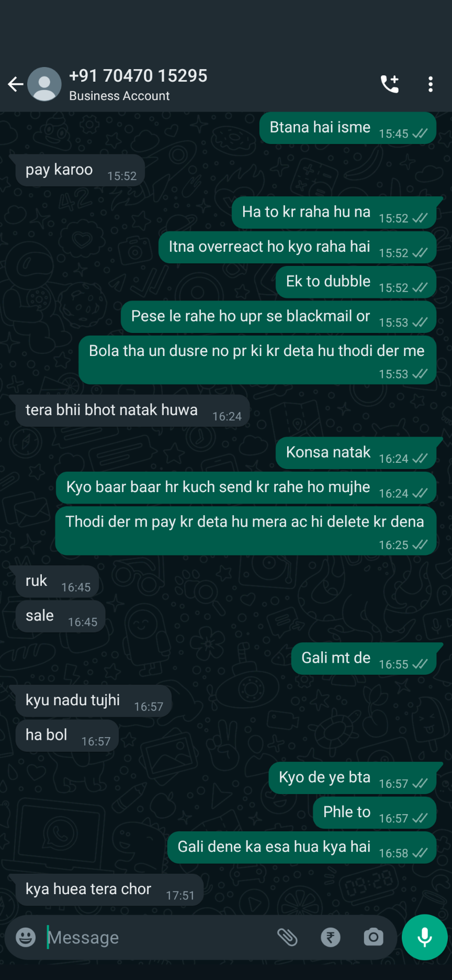The image size is (452, 980).
Task: Open the camera from message bar
Action: pyautogui.click(x=374, y=937)
